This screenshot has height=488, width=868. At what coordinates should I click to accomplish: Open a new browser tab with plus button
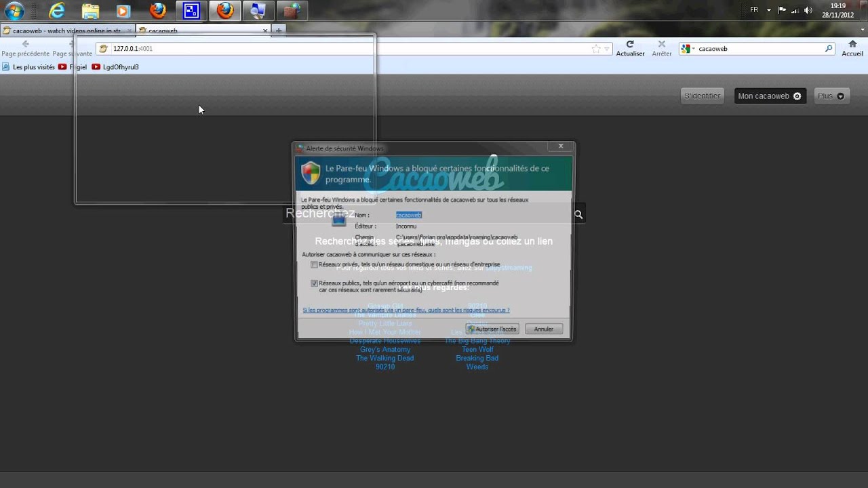pos(279,30)
